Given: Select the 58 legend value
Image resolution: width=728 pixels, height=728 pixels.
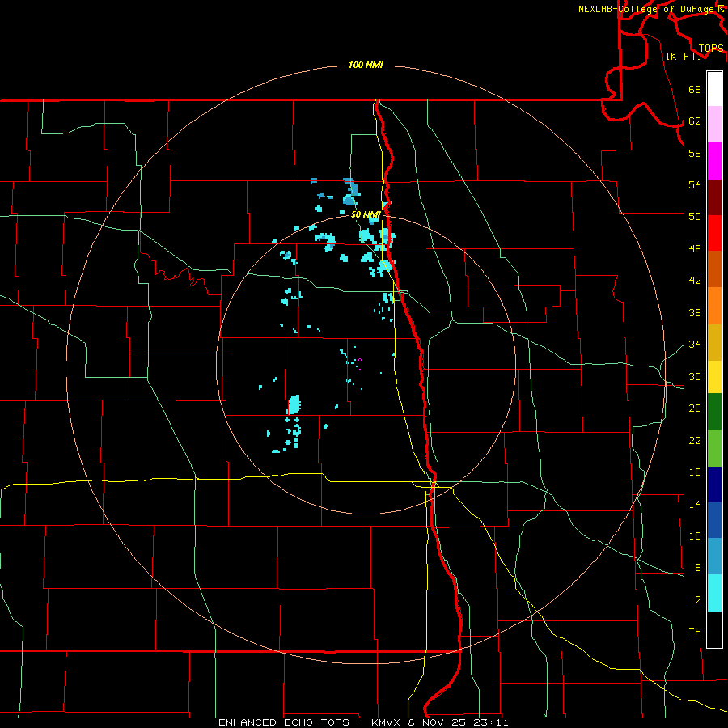Looking at the screenshot, I should click(x=695, y=153).
